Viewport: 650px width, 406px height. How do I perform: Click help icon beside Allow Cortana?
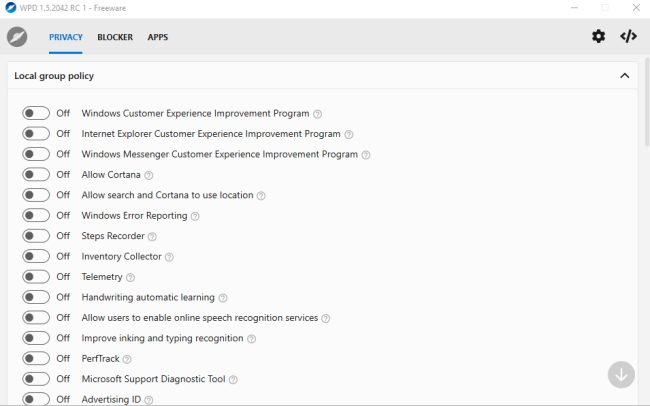pyautogui.click(x=148, y=175)
